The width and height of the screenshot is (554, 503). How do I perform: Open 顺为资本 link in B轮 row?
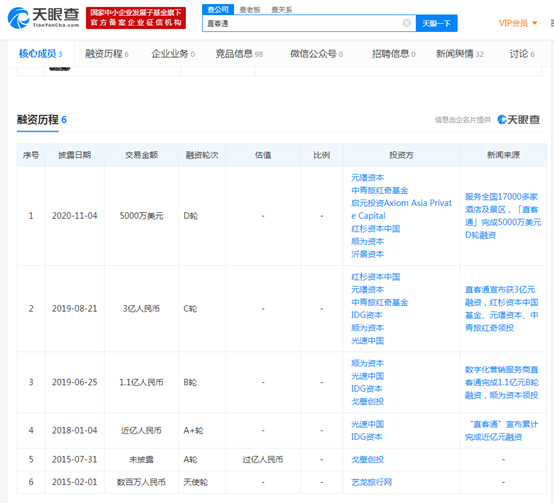(367, 363)
